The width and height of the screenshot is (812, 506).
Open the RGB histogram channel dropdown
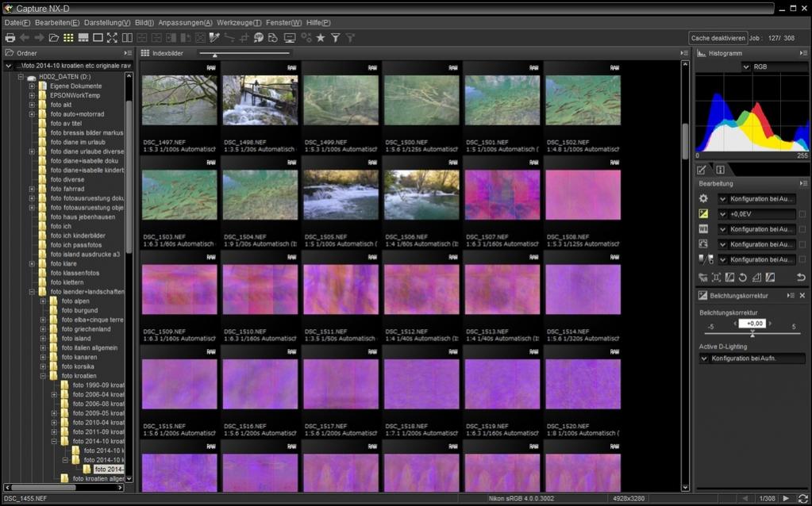click(x=774, y=67)
